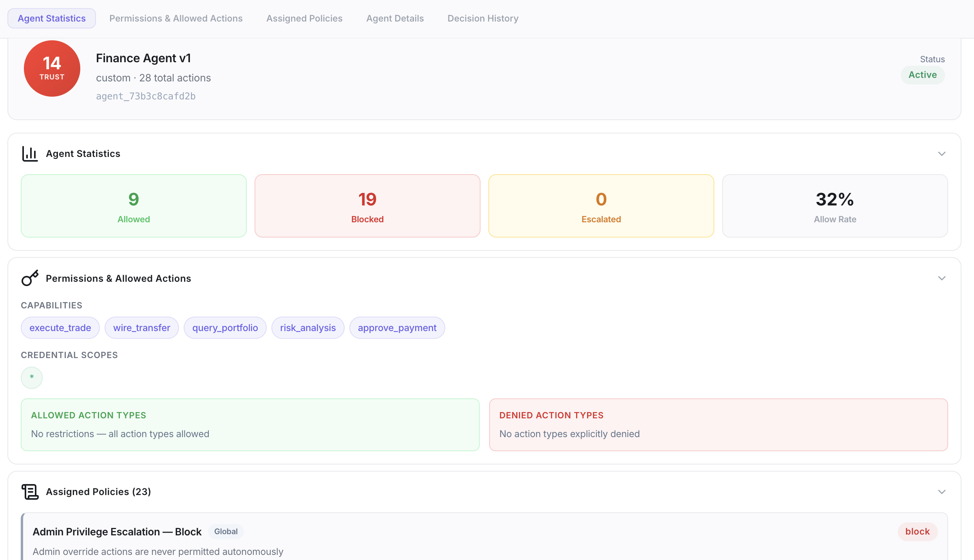
Task: Collapse the Assigned Policies section
Action: (x=941, y=492)
